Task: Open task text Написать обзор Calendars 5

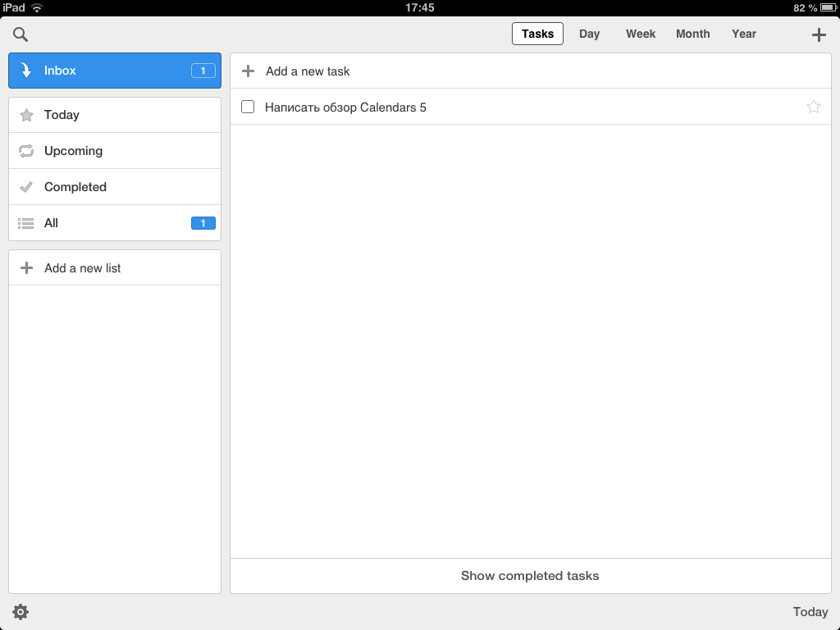Action: coord(345,107)
